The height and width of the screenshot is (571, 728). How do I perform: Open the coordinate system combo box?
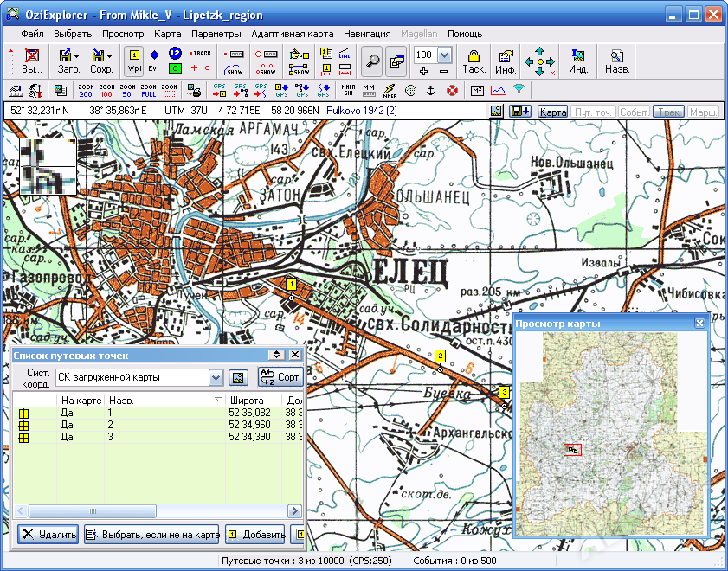click(216, 377)
